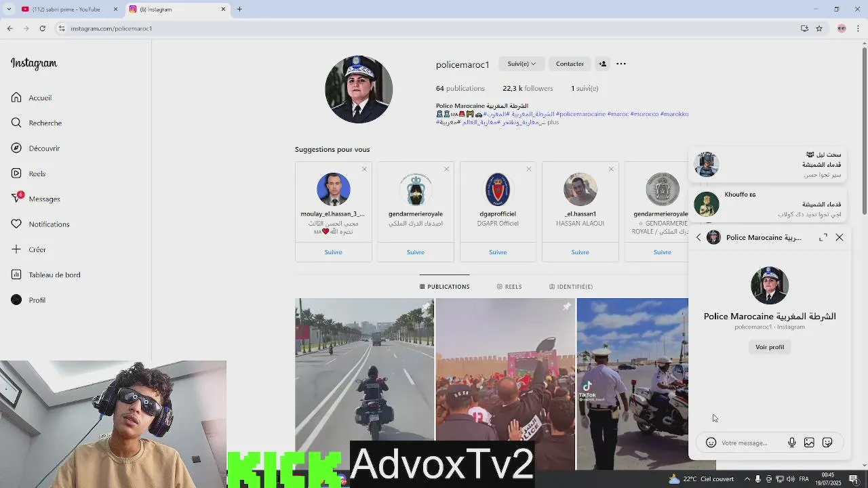Dismiss the dgaprofficiel suggestion card
The width and height of the screenshot is (868, 488).
[529, 169]
